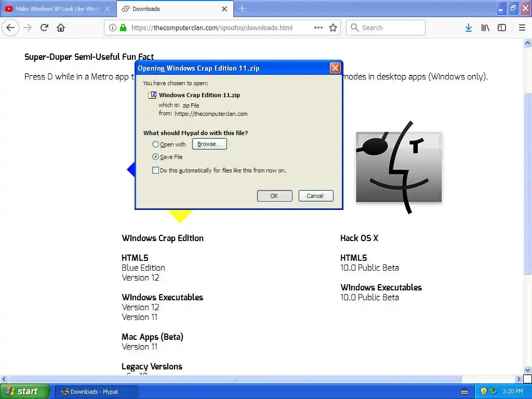The width and height of the screenshot is (532, 399).
Task: Open the downloads arrow panel
Action: pos(469,28)
